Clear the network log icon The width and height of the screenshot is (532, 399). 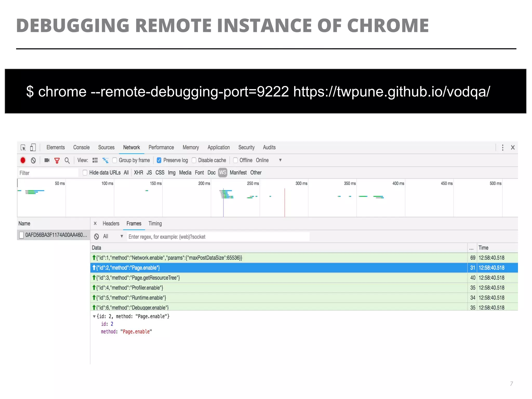pos(33,161)
